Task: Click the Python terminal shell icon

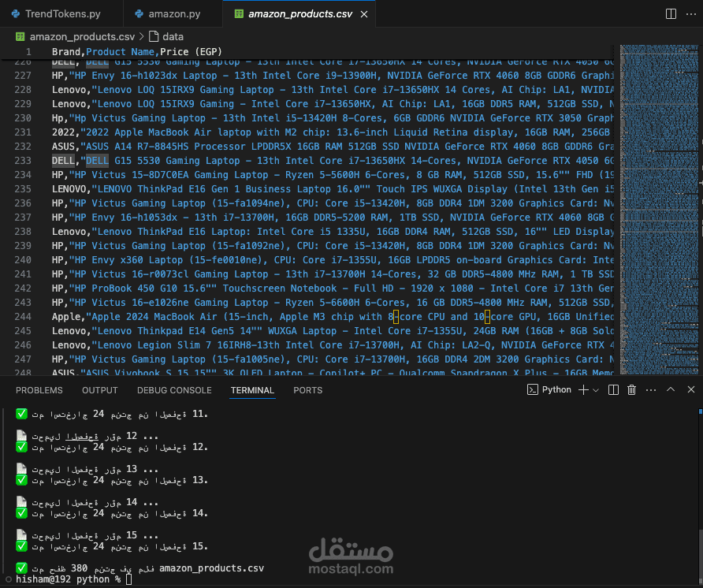Action: 532,389
